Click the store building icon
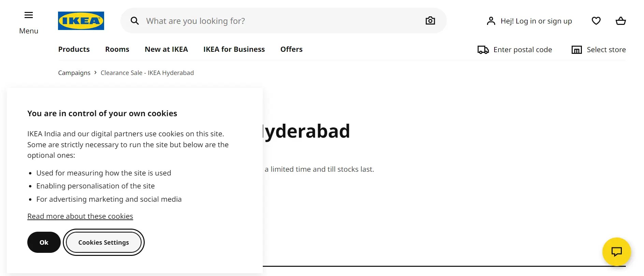This screenshot has height=276, width=644. click(x=576, y=49)
